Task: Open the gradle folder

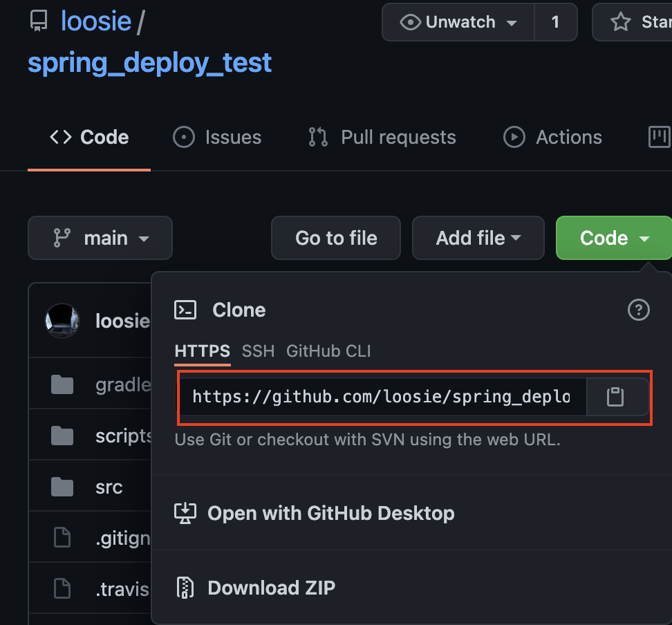Action: pyautogui.click(x=123, y=384)
